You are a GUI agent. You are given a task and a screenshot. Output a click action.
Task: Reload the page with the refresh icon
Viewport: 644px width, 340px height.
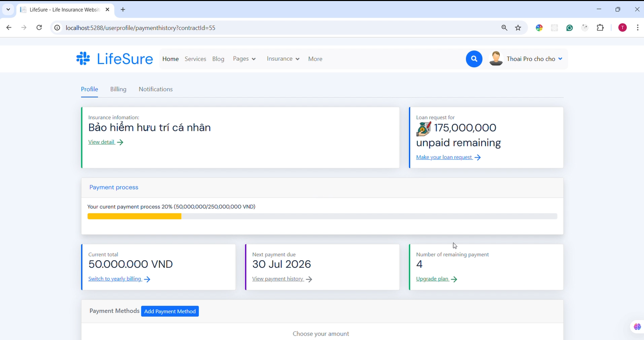pos(39,28)
